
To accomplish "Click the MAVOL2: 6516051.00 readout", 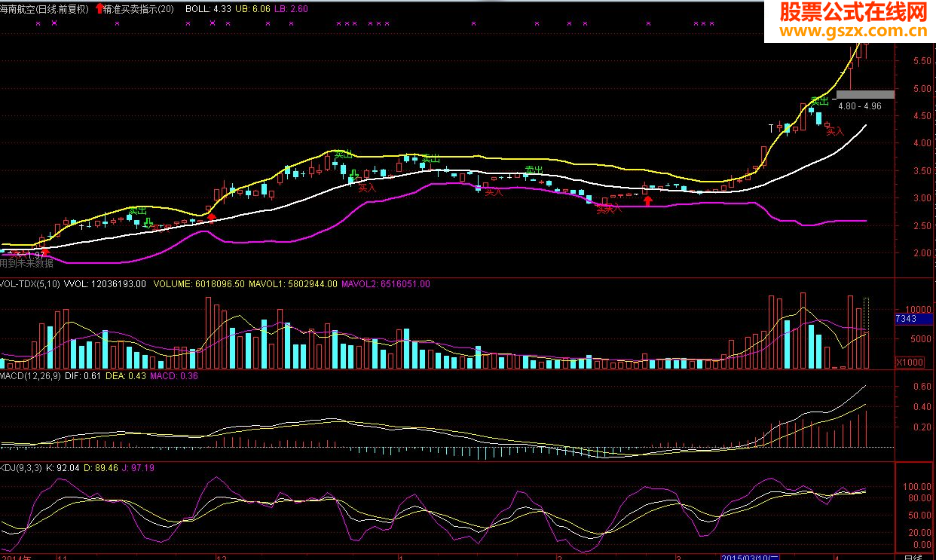I will (386, 284).
